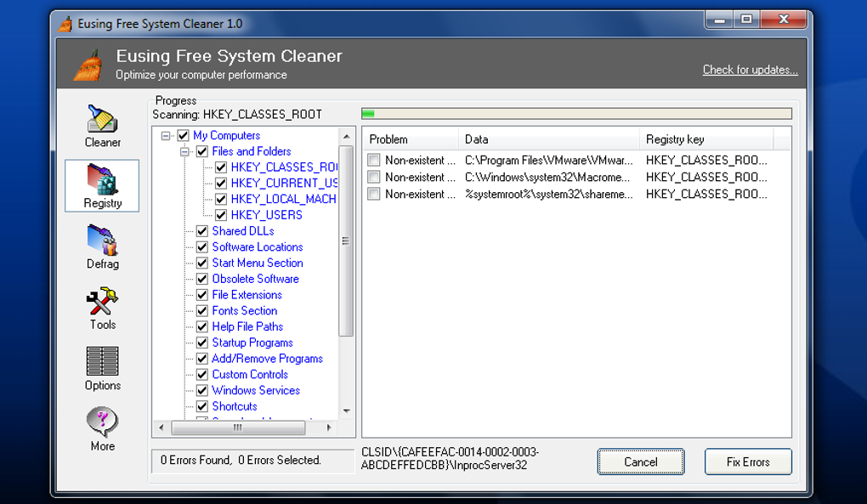Collapse the Files and Folders node
The height and width of the screenshot is (504, 867).
[184, 151]
